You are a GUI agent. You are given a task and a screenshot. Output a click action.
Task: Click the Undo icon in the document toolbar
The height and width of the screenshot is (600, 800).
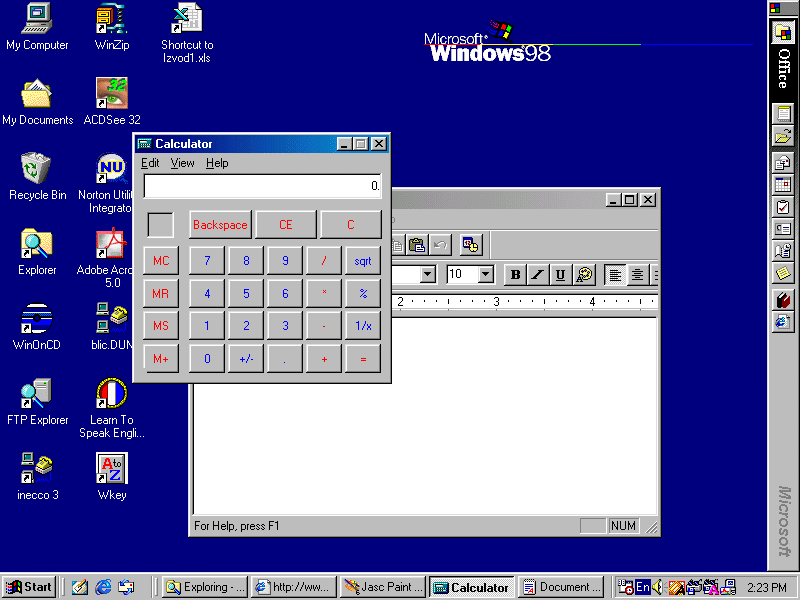[440, 245]
